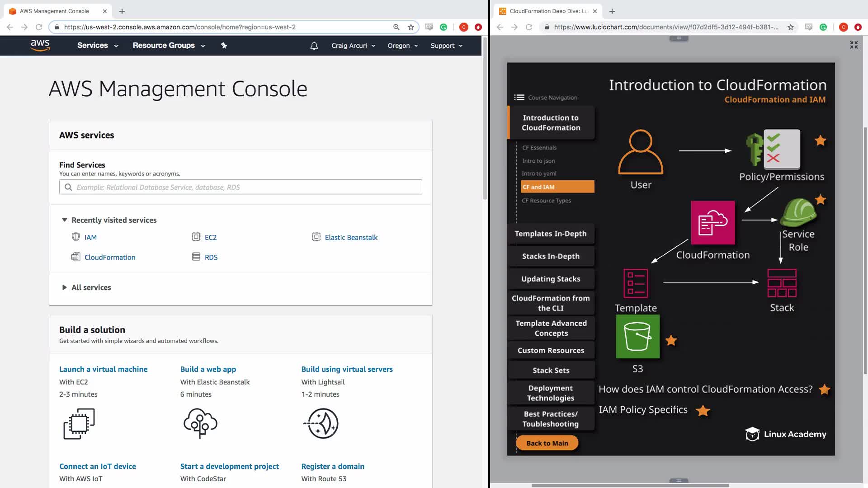The width and height of the screenshot is (868, 488).
Task: Select Templates In-Depth in course navigation
Action: [550, 234]
